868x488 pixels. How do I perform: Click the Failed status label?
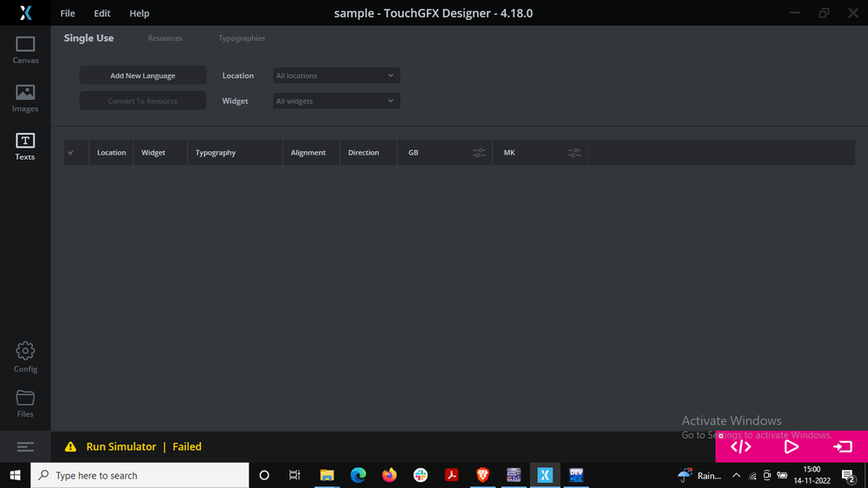[187, 446]
